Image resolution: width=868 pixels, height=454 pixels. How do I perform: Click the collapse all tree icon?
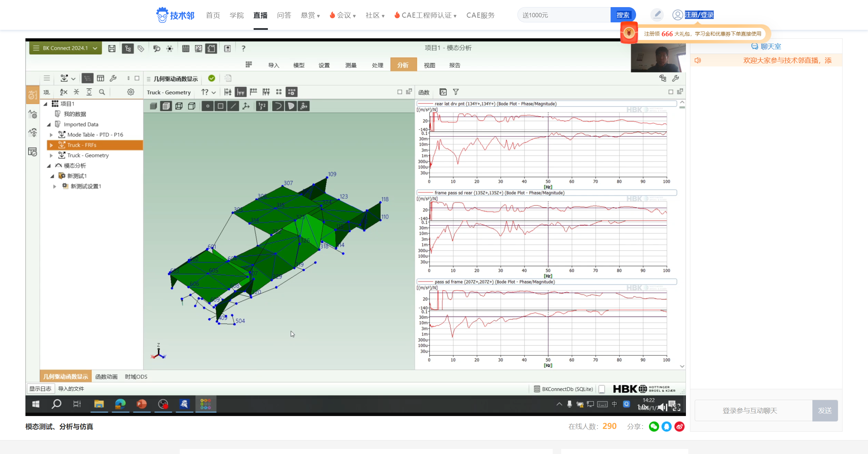[76, 92]
